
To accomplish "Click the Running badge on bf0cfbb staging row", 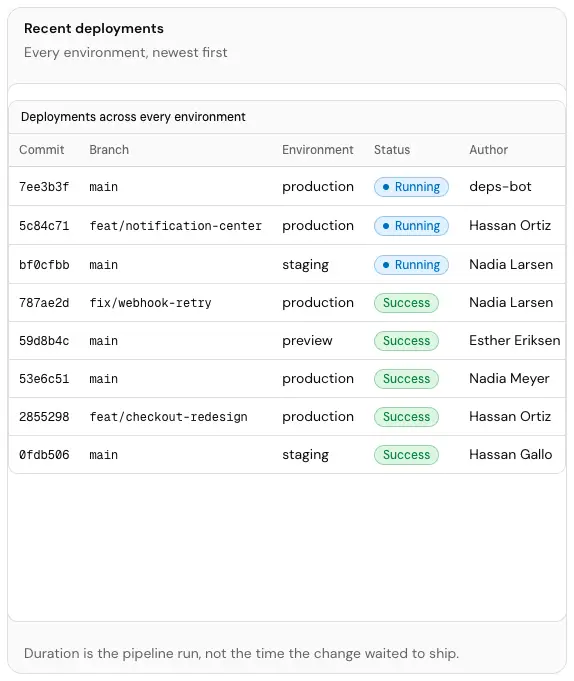I will tap(411, 264).
